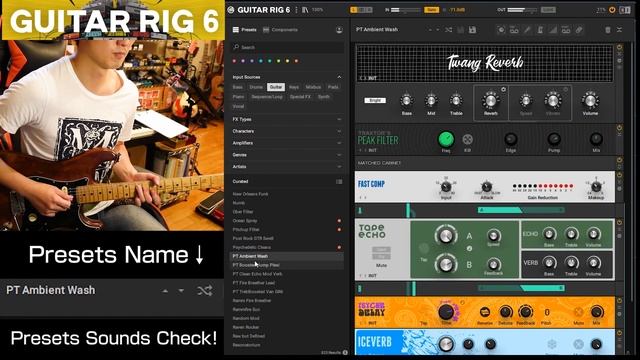Select the 'PT Clean Echo Mod Verb' preset
This screenshot has height=360, width=640.
(257, 274)
